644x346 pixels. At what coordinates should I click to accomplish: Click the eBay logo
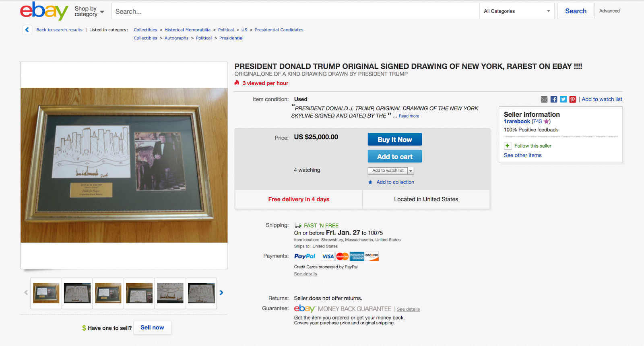pos(44,11)
